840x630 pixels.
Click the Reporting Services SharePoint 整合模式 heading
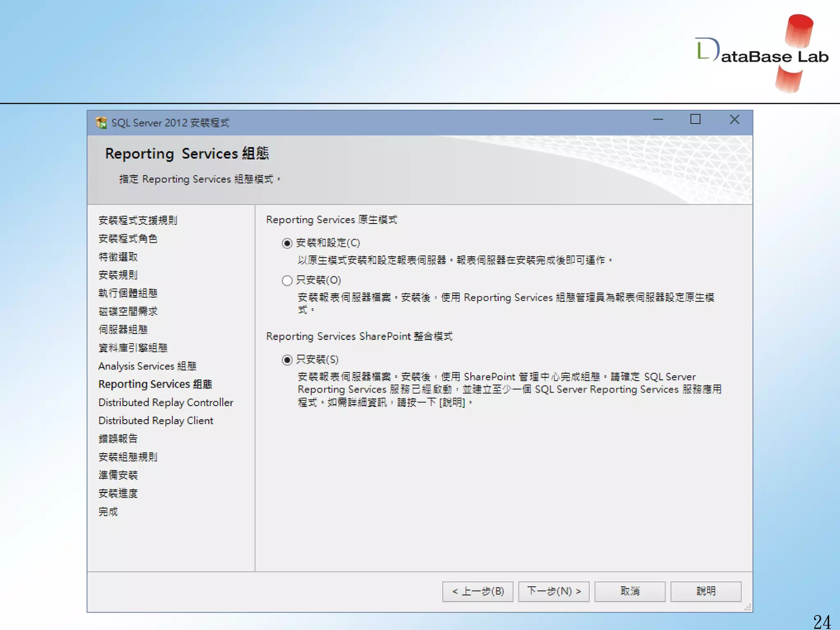pos(359,336)
